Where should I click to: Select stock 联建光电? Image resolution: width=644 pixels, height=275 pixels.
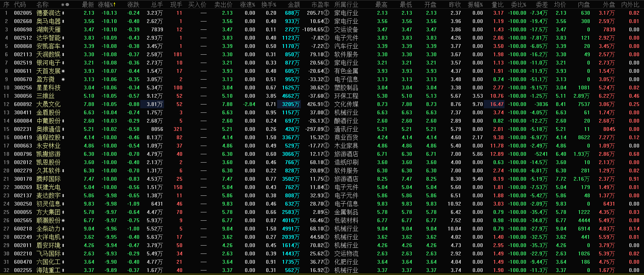pyautogui.click(x=48, y=187)
